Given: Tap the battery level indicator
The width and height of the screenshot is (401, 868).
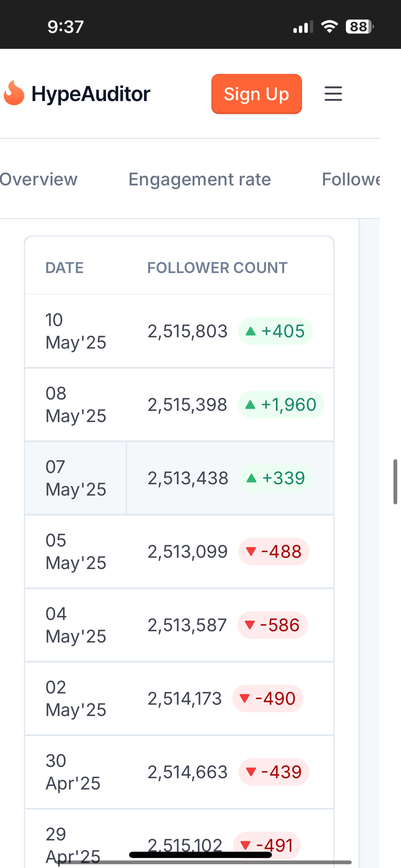Looking at the screenshot, I should [359, 27].
